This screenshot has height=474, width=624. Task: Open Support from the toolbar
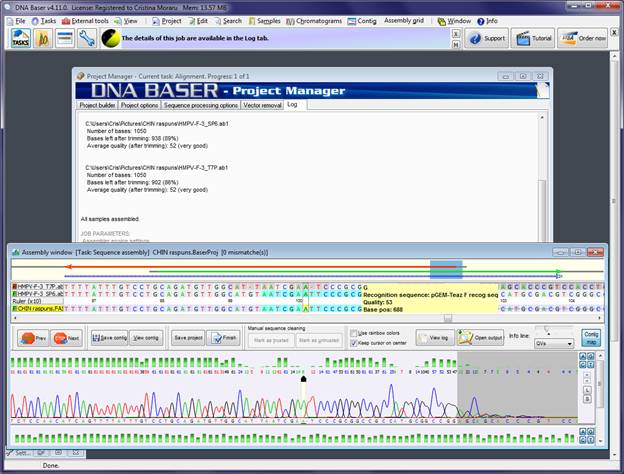click(486, 39)
